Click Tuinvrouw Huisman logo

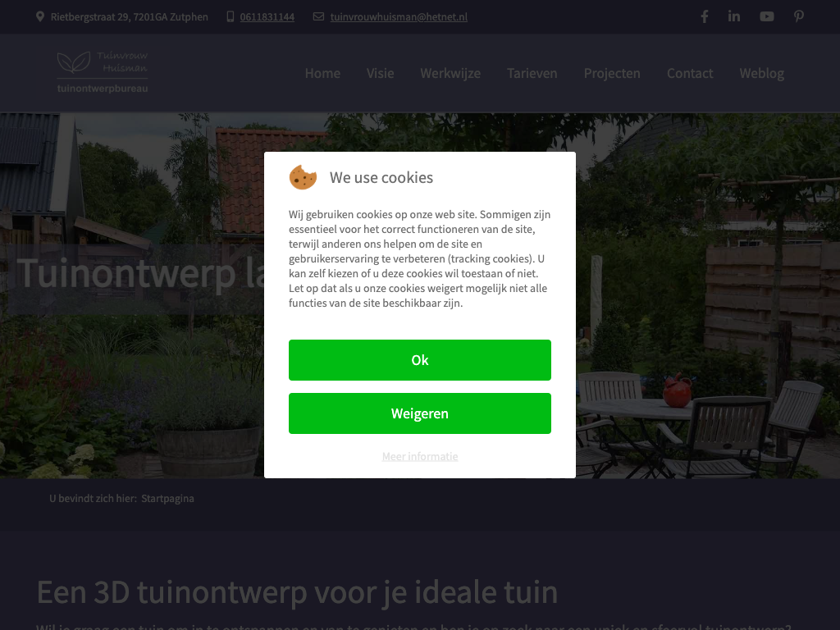(x=103, y=72)
